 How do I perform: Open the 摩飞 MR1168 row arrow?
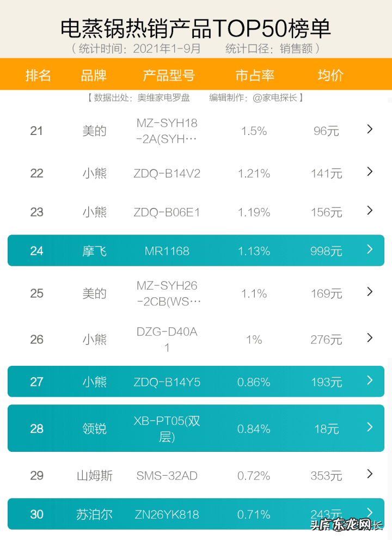click(x=370, y=249)
